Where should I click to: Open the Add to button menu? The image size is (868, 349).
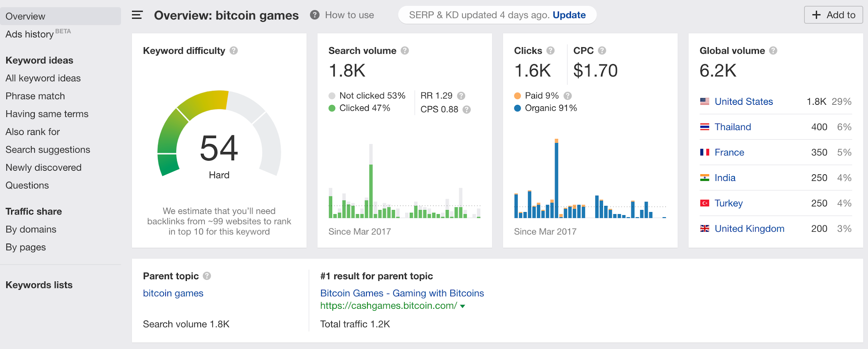coord(833,15)
